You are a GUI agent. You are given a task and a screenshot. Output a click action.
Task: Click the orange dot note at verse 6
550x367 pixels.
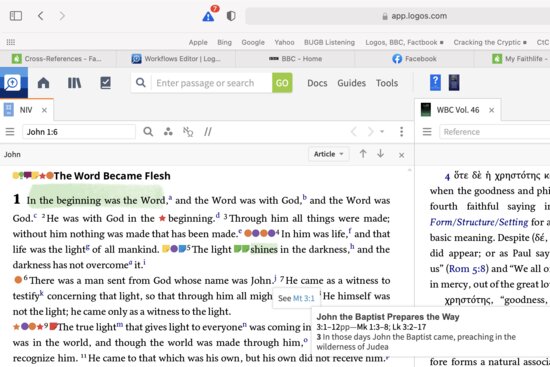[x=18, y=280]
